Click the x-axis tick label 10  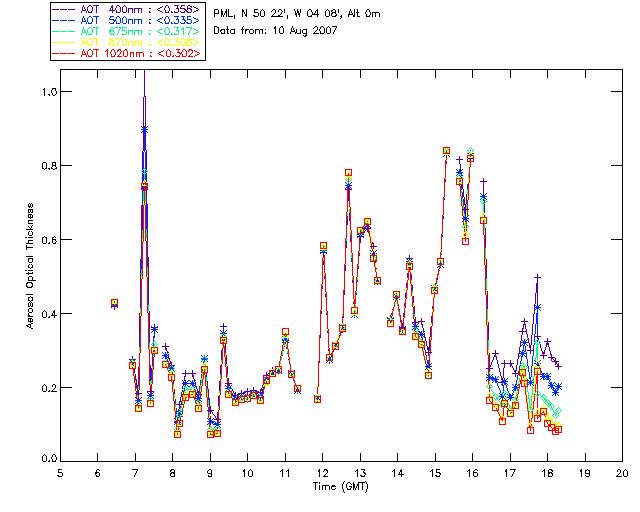pos(247,473)
